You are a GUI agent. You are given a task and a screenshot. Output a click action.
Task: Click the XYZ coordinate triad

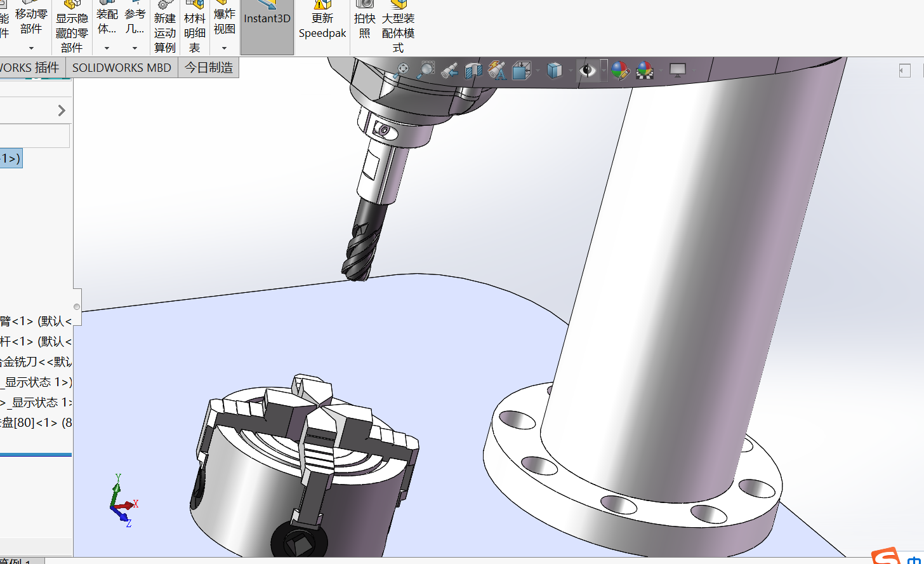point(122,500)
